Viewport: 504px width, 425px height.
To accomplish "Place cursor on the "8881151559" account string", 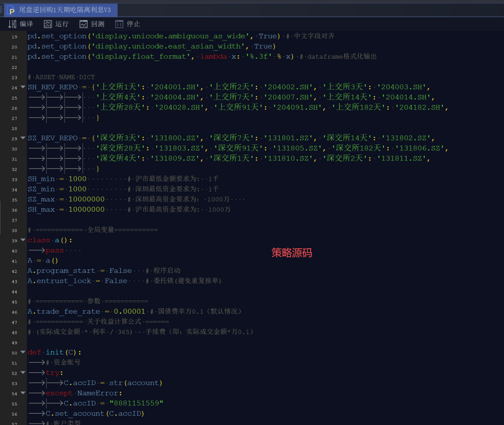I will (x=136, y=403).
